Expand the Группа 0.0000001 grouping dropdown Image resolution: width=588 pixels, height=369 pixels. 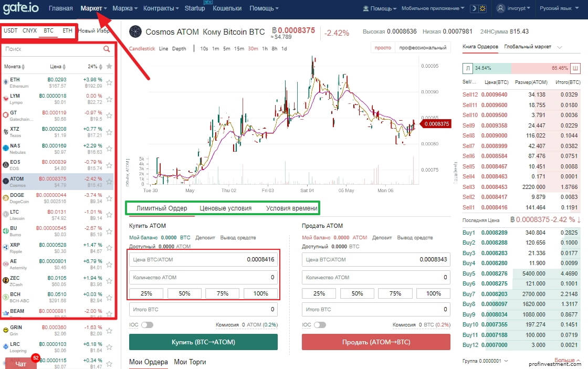(485, 361)
